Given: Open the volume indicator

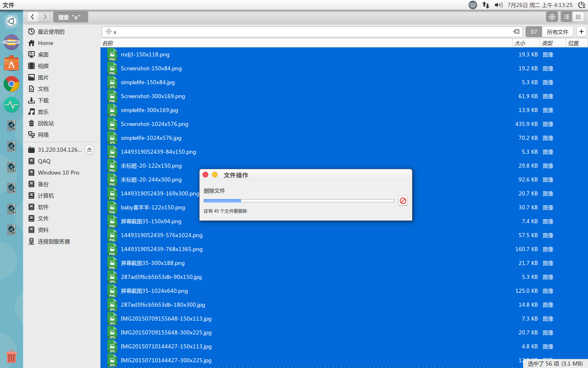Looking at the screenshot, I should pos(499,5).
